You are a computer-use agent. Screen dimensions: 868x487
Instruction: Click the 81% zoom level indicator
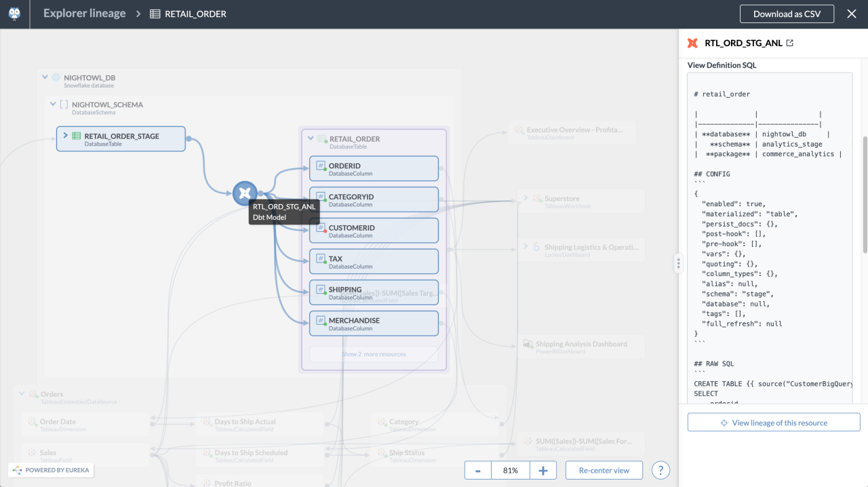click(511, 470)
